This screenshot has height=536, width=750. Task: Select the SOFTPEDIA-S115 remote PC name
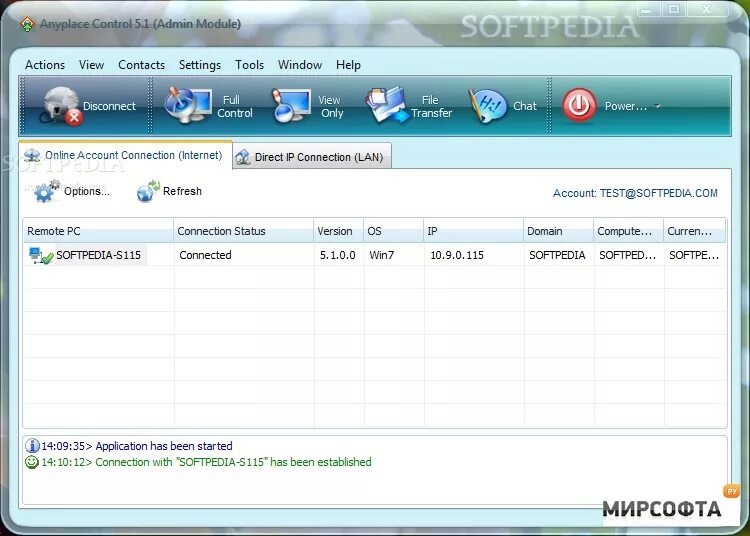99,255
